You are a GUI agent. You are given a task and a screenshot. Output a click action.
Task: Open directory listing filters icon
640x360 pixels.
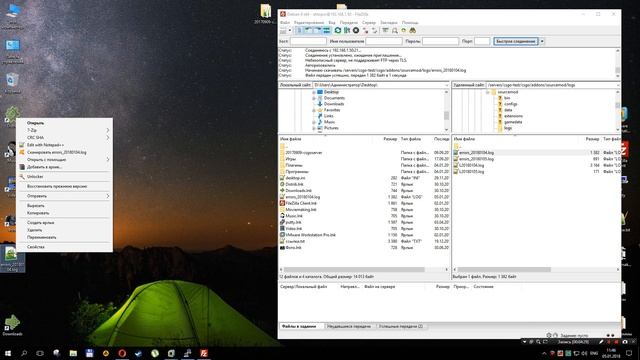click(x=385, y=31)
